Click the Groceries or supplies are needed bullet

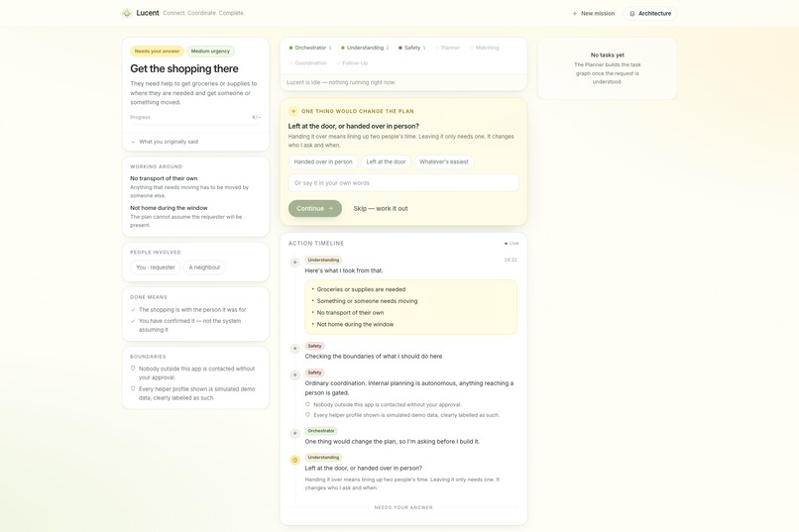coord(361,289)
